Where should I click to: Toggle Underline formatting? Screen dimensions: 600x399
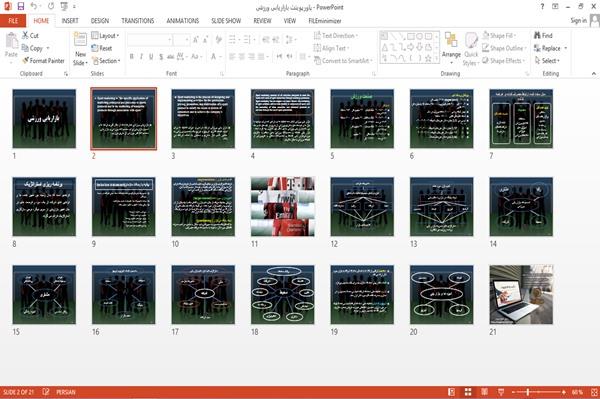point(151,57)
